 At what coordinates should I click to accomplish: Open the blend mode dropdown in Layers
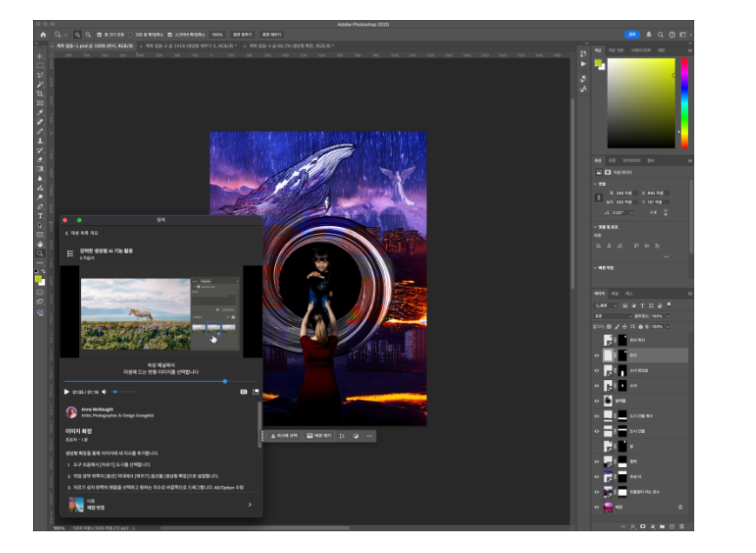[612, 316]
